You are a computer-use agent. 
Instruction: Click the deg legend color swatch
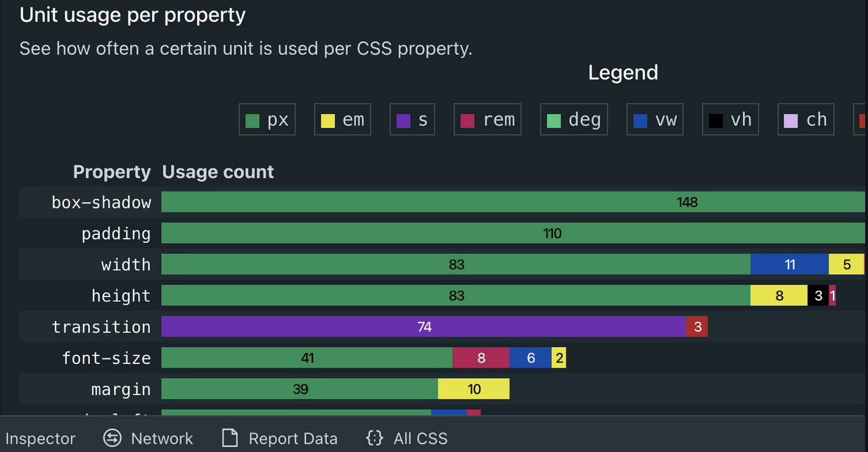[554, 120]
